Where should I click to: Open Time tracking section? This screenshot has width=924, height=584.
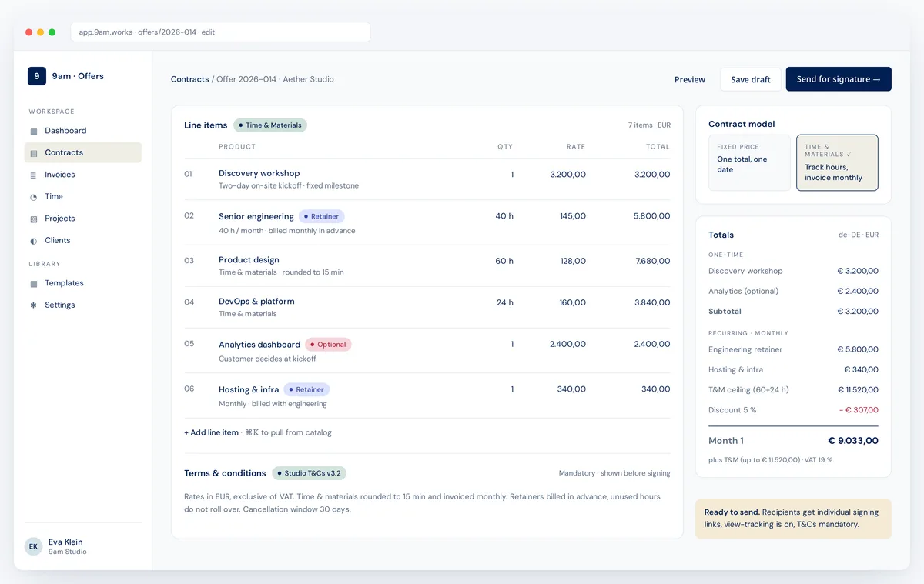tap(83, 196)
